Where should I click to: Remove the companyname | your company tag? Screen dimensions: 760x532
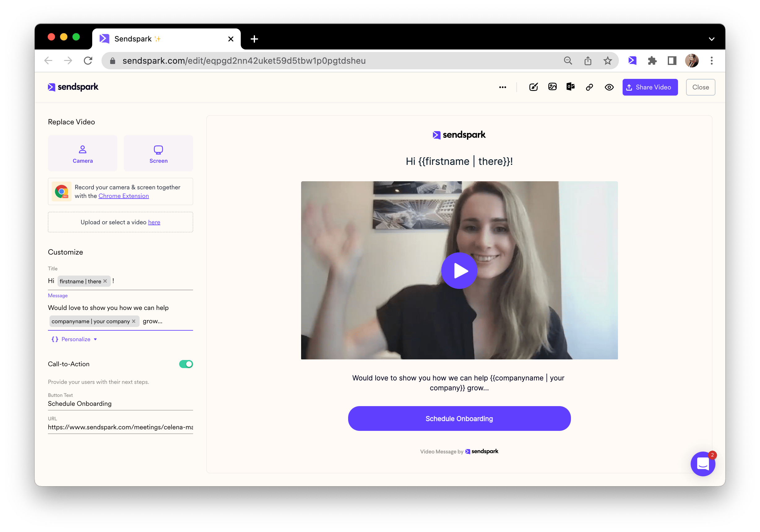click(134, 321)
